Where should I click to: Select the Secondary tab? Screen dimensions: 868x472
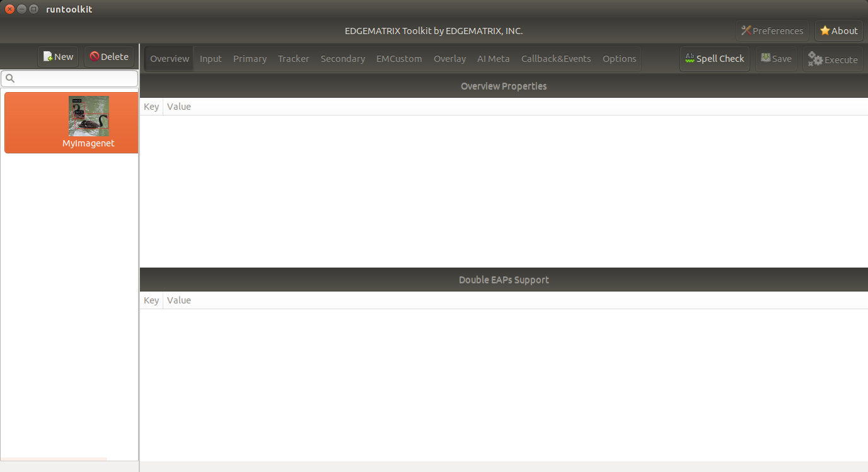click(343, 59)
